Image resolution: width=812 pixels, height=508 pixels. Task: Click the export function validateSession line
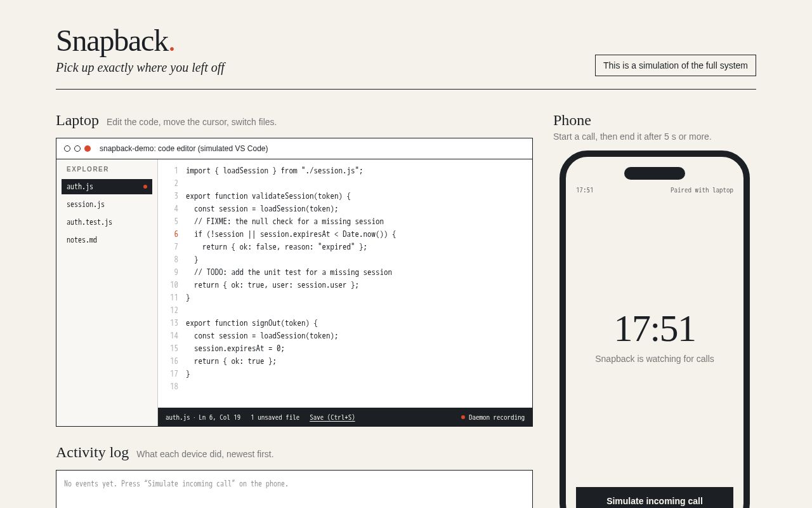(x=268, y=196)
